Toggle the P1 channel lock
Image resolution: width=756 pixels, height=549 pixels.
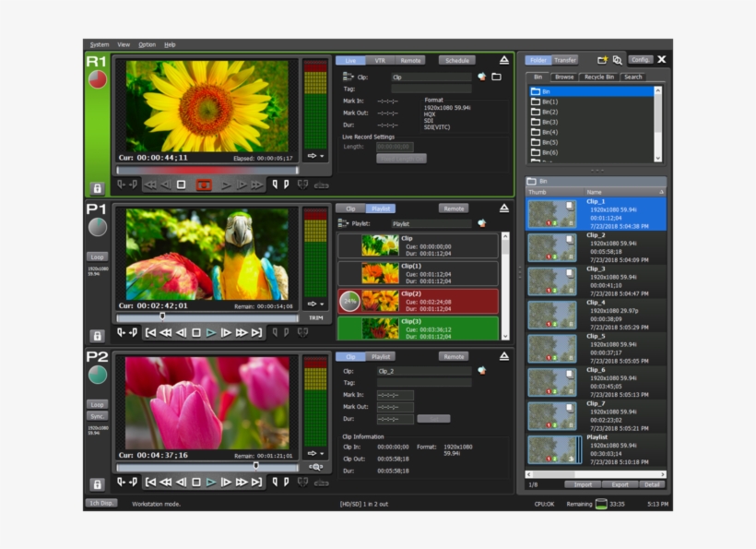pyautogui.click(x=97, y=336)
